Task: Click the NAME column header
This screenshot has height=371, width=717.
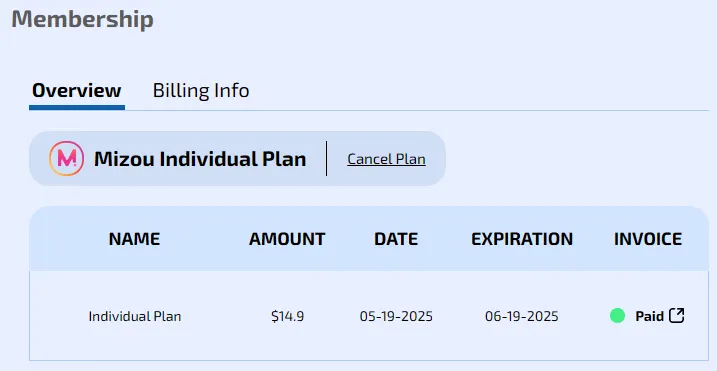Action: [x=134, y=239]
